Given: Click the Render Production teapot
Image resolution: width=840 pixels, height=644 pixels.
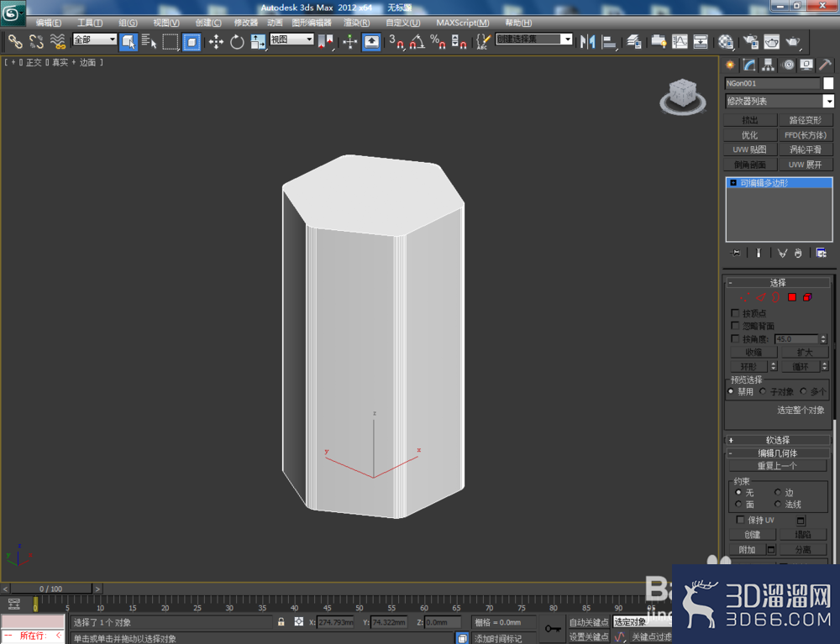Looking at the screenshot, I should pos(793,41).
